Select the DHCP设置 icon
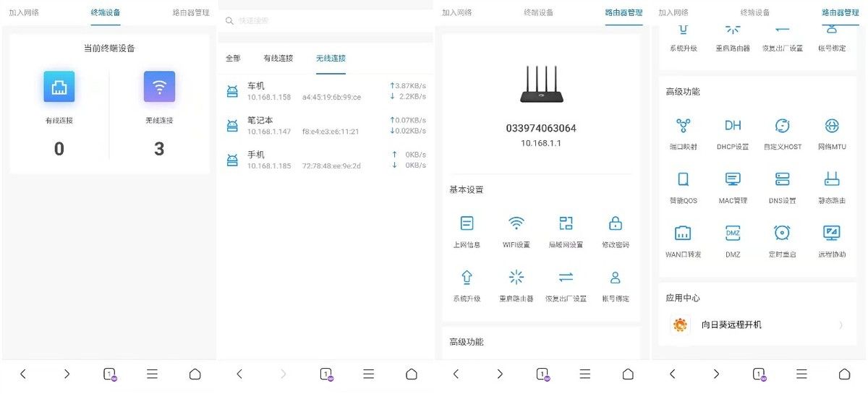The height and width of the screenshot is (394, 868). (x=733, y=126)
